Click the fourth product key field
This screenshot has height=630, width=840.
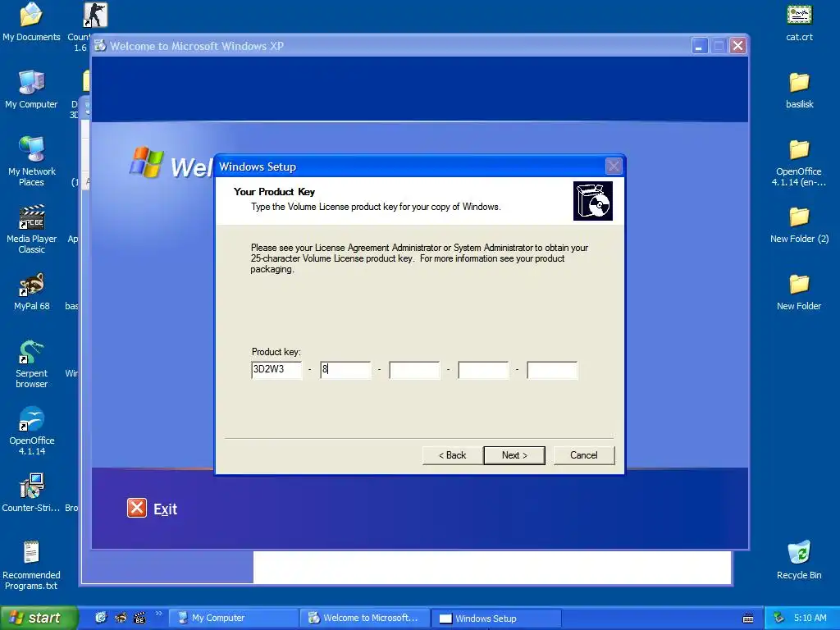(483, 370)
